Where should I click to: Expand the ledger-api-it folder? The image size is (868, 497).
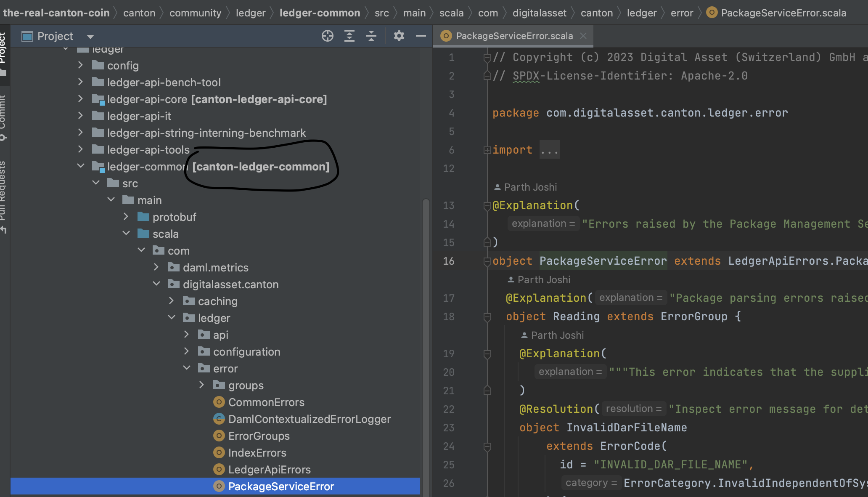80,116
